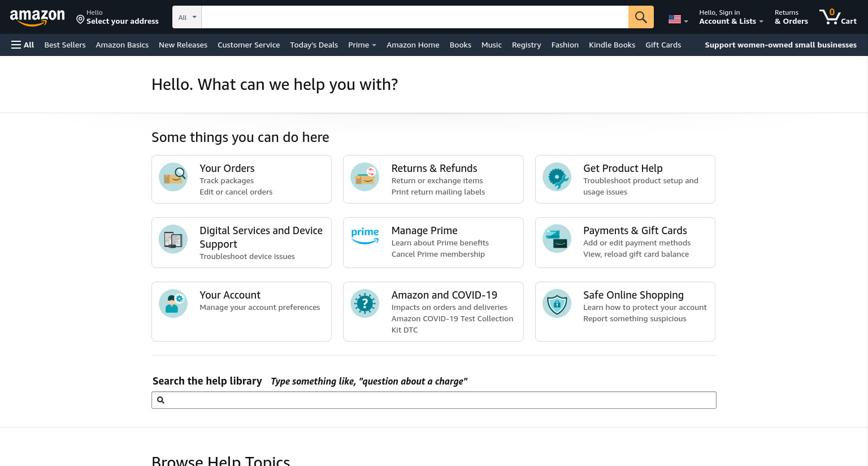This screenshot has width=868, height=466.
Task: Open Best Sellers in nav bar
Action: pos(65,45)
